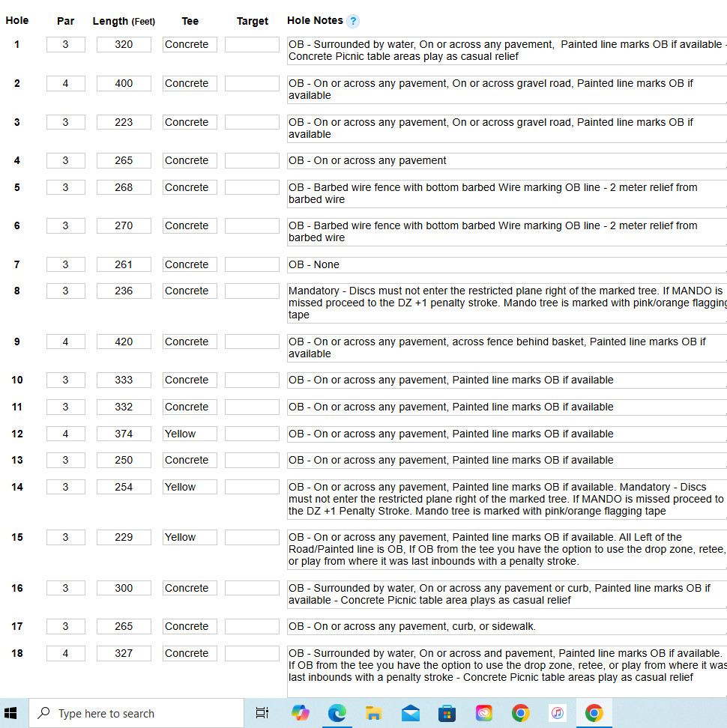Click the Par field for hole 1
The image size is (727, 728).
[x=66, y=45]
